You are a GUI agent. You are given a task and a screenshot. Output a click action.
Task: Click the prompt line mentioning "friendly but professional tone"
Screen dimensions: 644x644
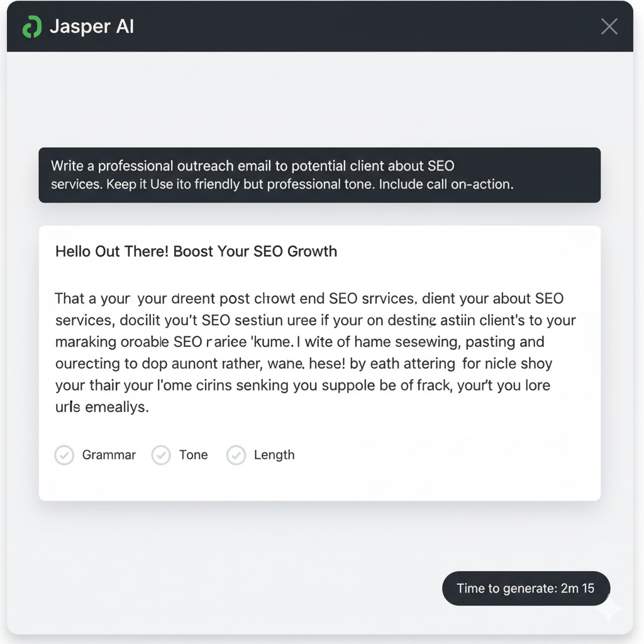(282, 186)
